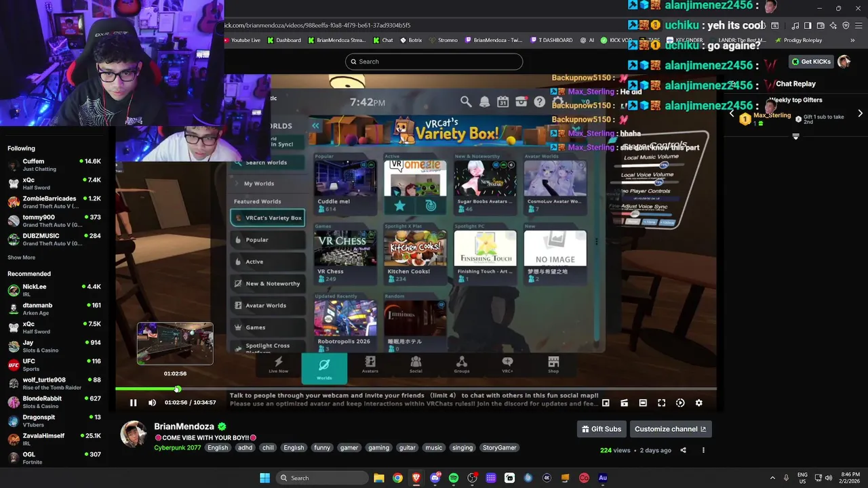Open BlondeRabbit channel in Recommended
Viewport: 868px width, 488px height.
pyautogui.click(x=54, y=402)
